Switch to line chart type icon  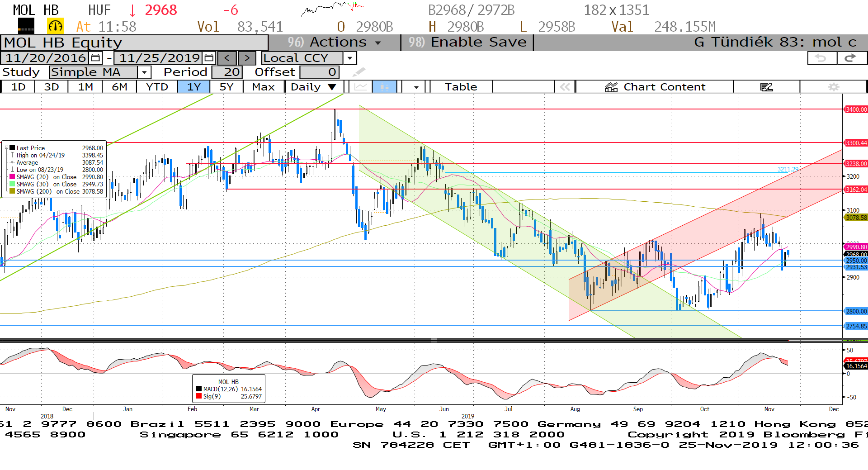point(361,87)
